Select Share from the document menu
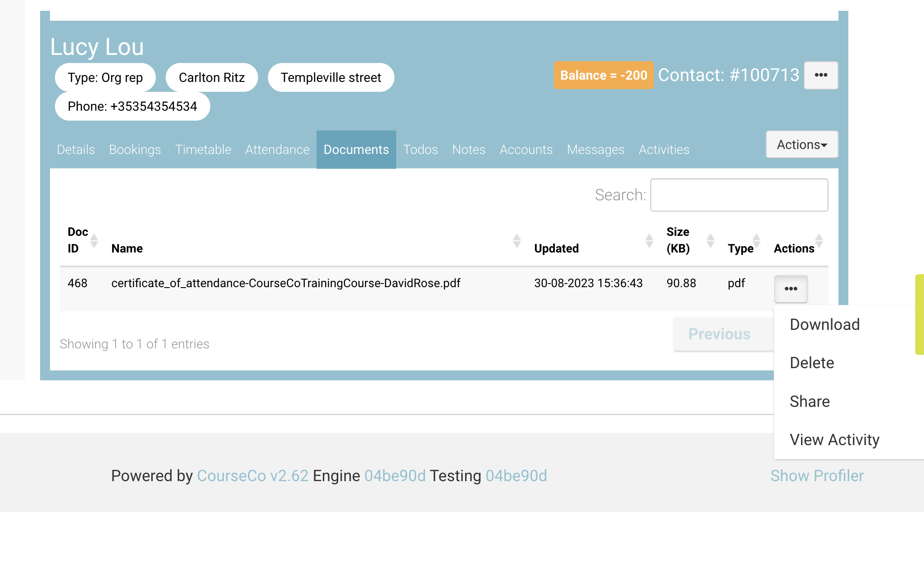Viewport: 924px width, 577px height. click(810, 401)
